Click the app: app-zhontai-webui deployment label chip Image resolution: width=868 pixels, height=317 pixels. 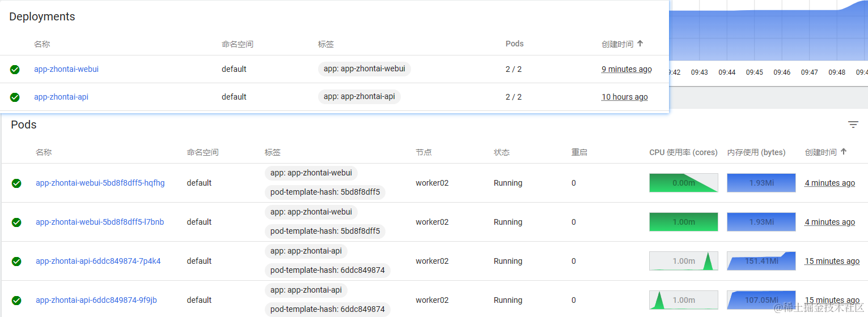coord(365,68)
